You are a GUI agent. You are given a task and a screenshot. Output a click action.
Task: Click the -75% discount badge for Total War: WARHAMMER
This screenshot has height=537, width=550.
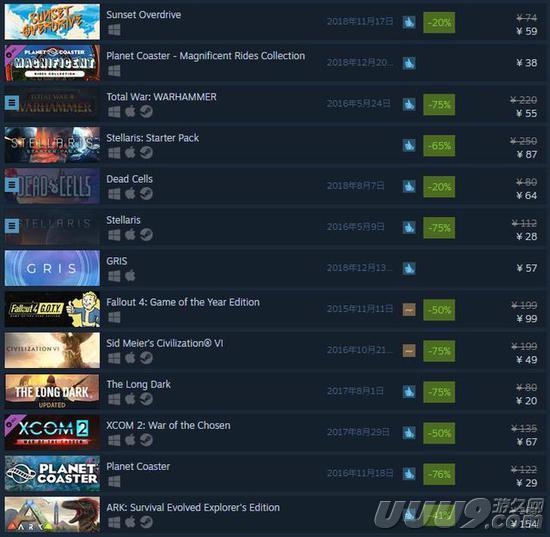pos(439,105)
